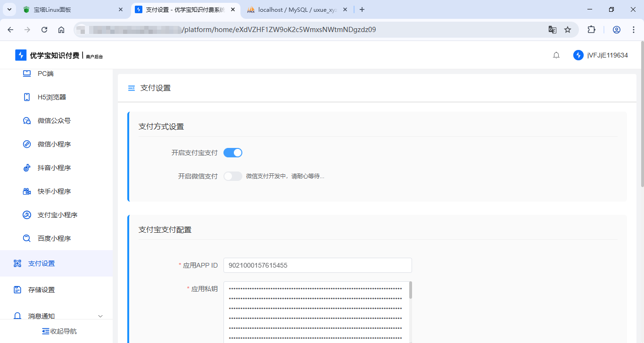This screenshot has height=343, width=644.
Task: Open the browser tab list dropdown
Action: (x=9, y=9)
